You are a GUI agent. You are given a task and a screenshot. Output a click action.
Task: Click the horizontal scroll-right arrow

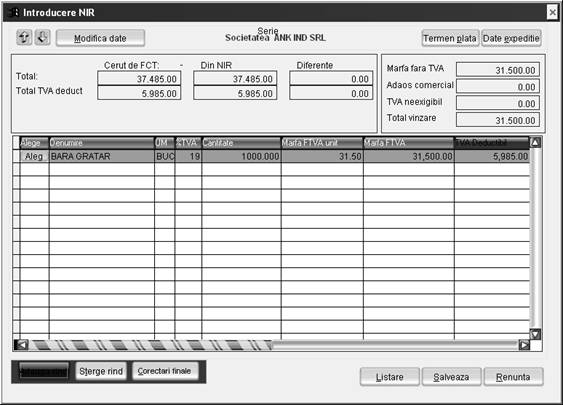524,345
